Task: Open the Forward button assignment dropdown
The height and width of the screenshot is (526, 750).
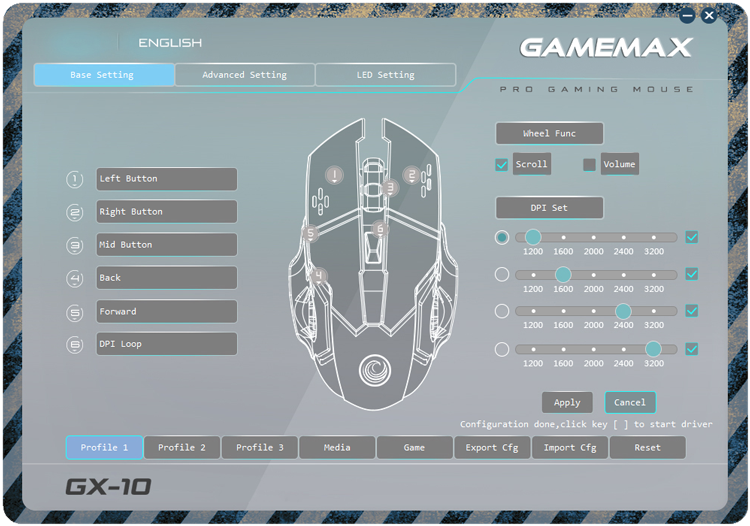Action: pyautogui.click(x=166, y=312)
